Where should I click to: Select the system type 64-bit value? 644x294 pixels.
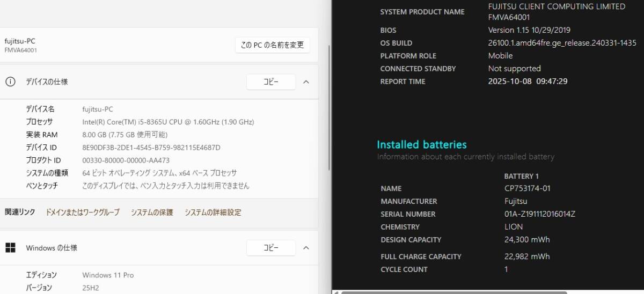(159, 173)
